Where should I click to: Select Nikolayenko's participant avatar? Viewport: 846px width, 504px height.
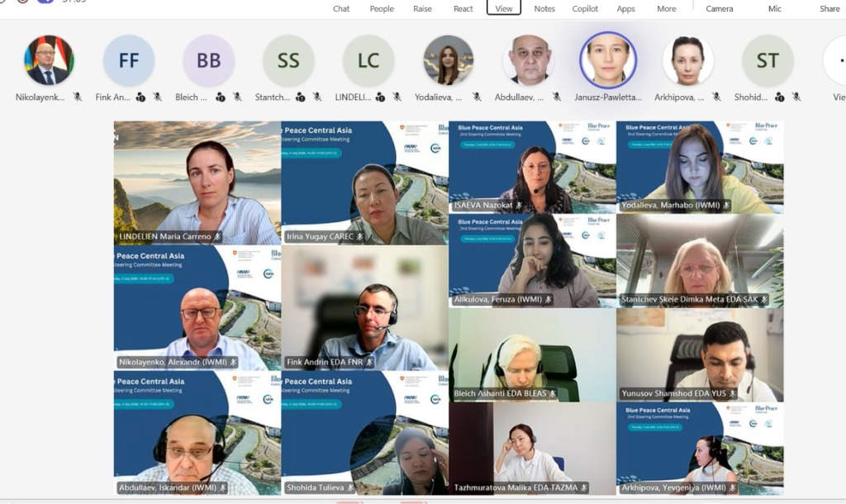[49, 59]
